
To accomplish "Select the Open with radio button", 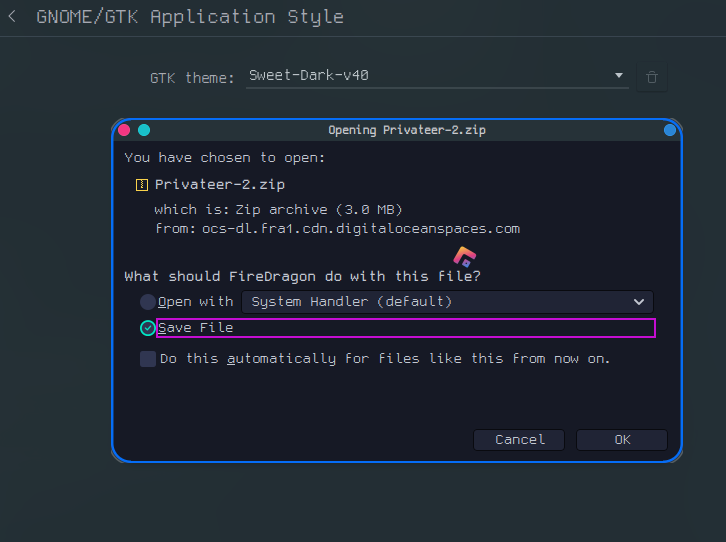I will (148, 302).
